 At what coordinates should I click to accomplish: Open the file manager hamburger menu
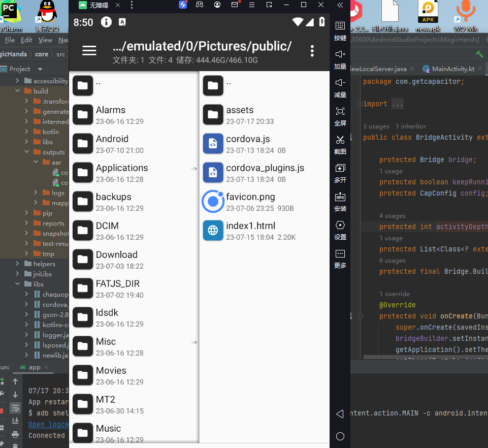89,50
